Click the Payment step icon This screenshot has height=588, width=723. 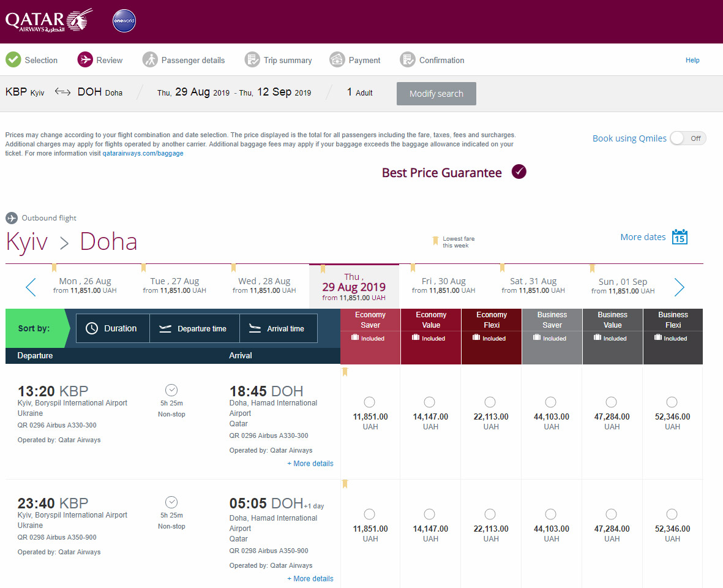337,59
